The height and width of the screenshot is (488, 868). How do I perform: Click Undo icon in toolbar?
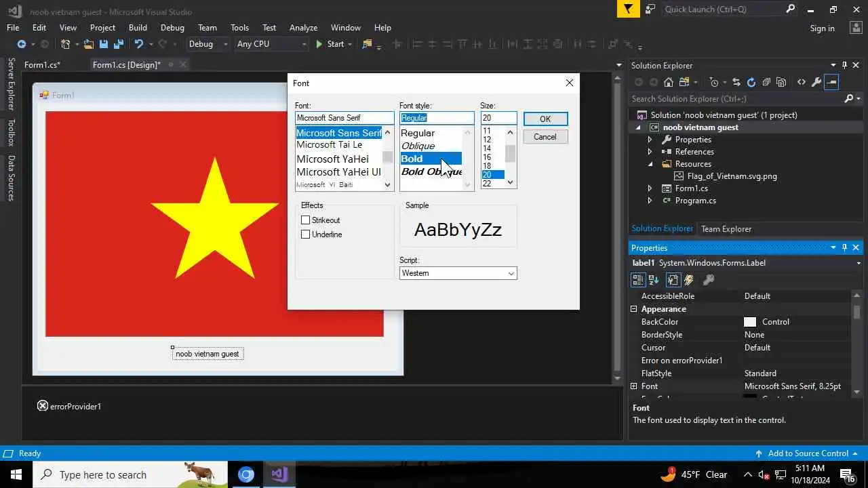click(x=139, y=44)
